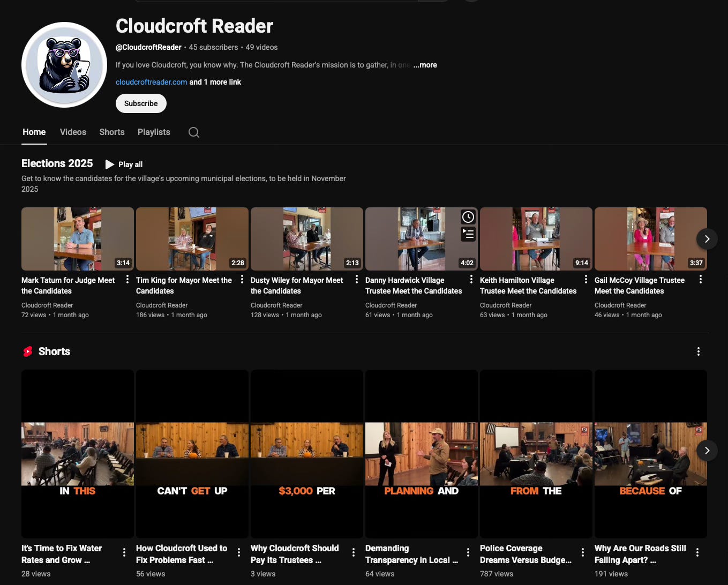
Task: Open the 'FROM THE' short thumbnail
Action: click(x=536, y=454)
